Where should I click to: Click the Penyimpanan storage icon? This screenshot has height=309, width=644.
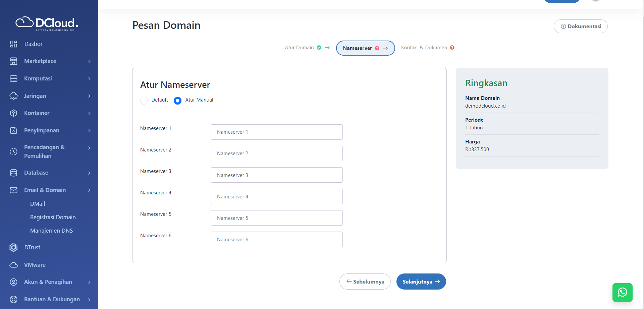pos(13,130)
